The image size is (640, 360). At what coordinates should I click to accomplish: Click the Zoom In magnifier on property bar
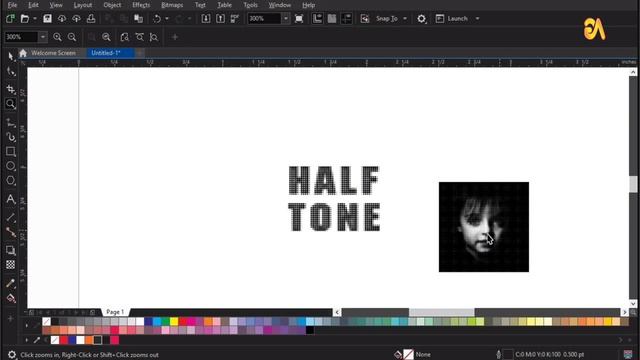tap(57, 37)
